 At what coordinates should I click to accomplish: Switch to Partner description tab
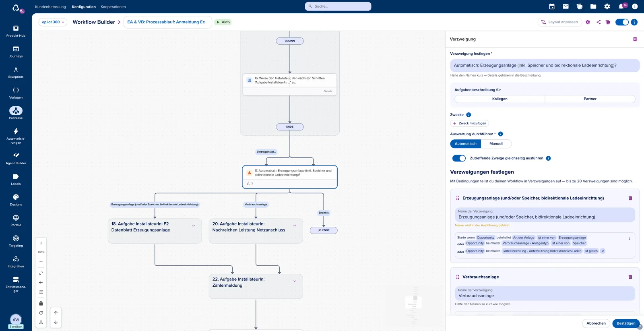click(x=590, y=99)
